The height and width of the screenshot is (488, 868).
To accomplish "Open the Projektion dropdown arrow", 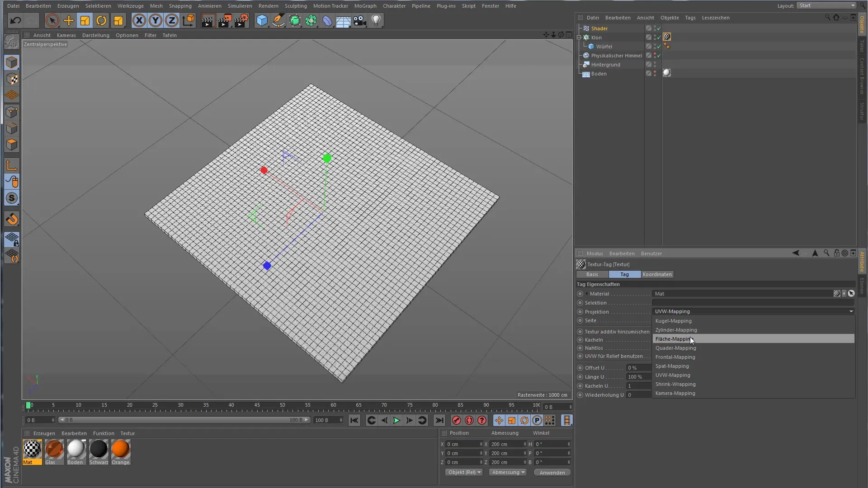I will pyautogui.click(x=851, y=311).
